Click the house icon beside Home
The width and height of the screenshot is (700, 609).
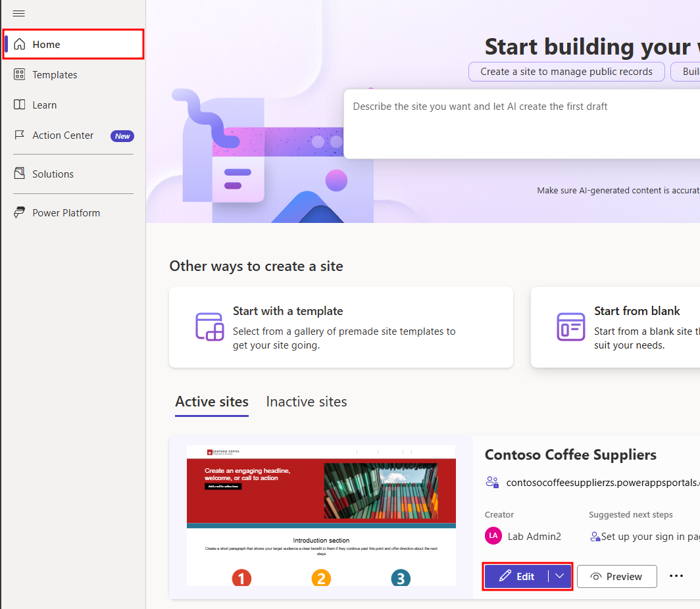click(x=19, y=44)
